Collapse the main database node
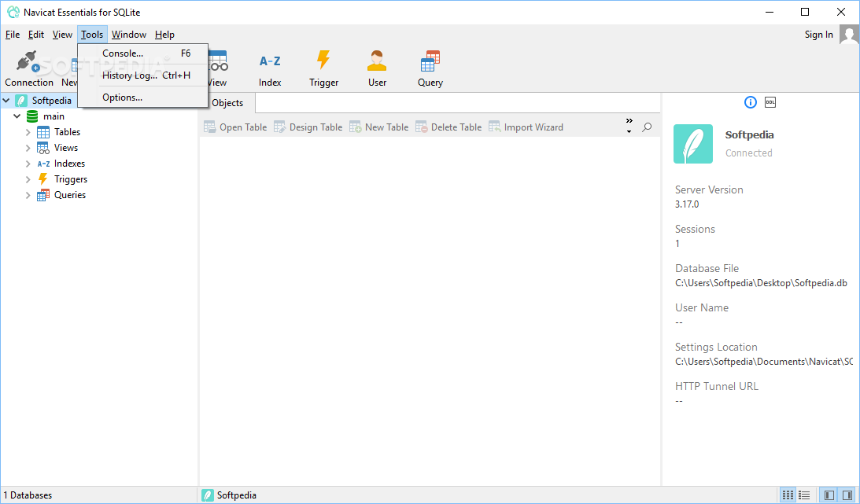The width and height of the screenshot is (860, 504). [17, 116]
